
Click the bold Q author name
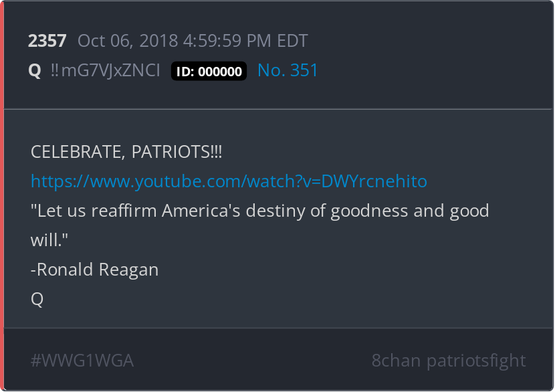click(x=35, y=71)
